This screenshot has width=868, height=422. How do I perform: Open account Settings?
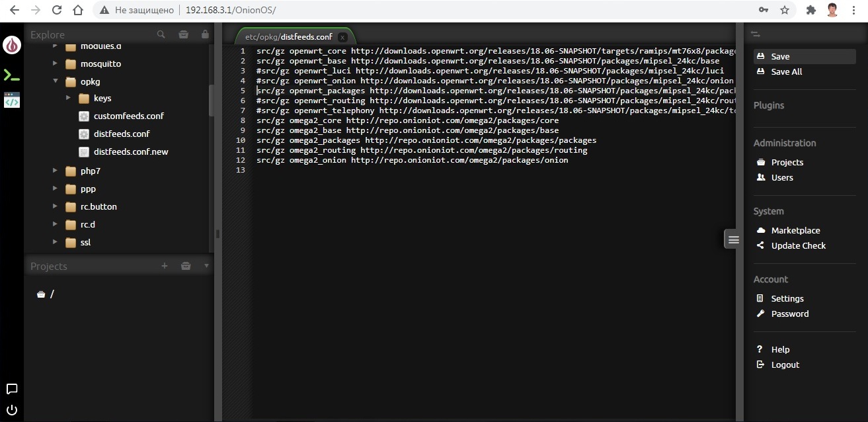pos(787,298)
